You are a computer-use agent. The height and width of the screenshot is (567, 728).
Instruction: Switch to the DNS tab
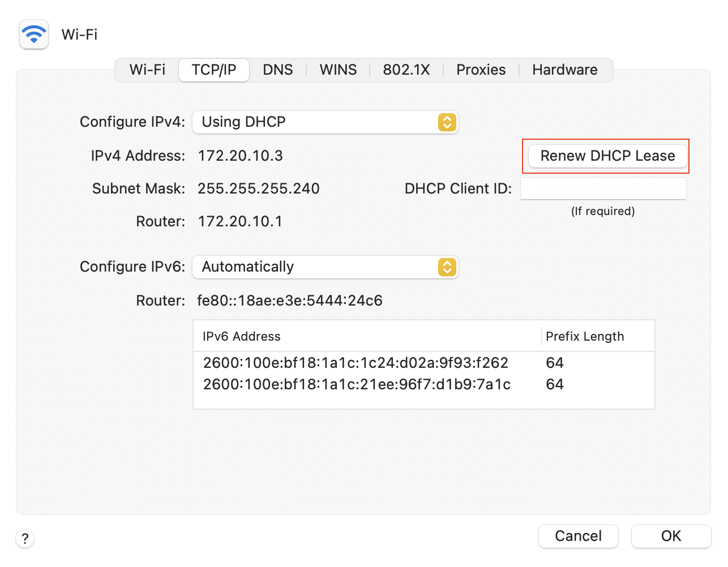278,70
